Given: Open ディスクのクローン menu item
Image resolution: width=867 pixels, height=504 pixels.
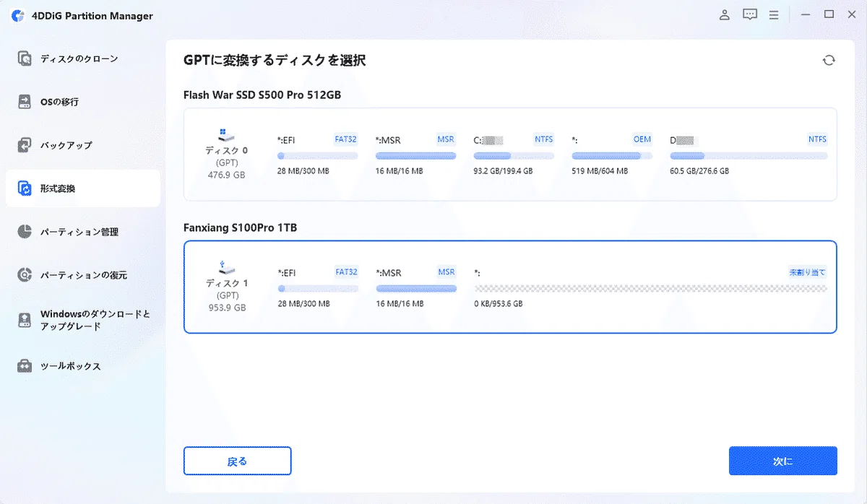Looking at the screenshot, I should click(x=83, y=58).
